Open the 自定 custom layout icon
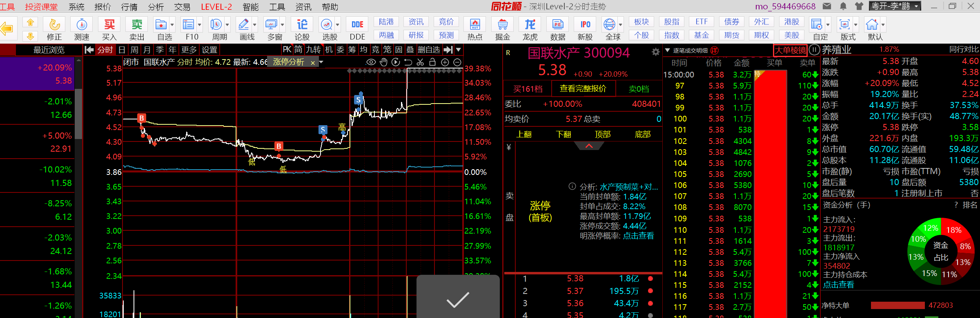Image resolution: width=980 pixels, height=318 pixels. 817,24
